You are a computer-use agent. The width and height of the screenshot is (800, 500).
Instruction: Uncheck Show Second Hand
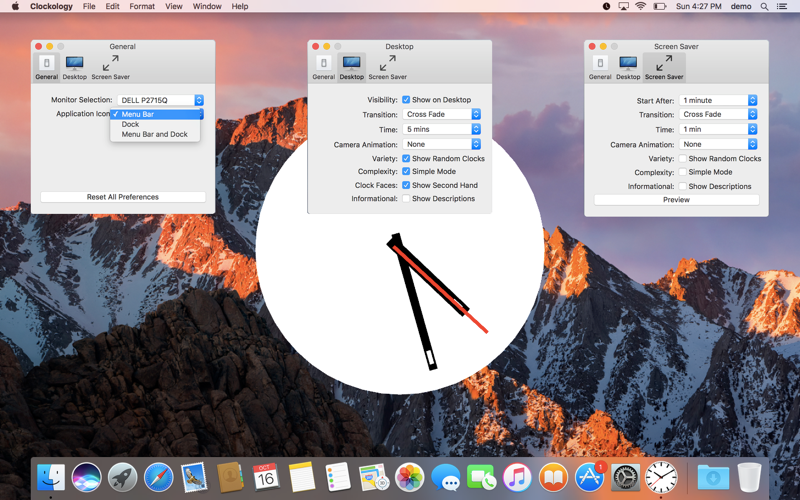(x=406, y=185)
